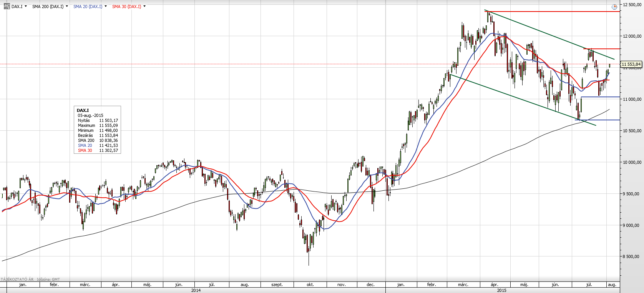The width and height of the screenshot is (644, 293).
Task: Select the red SMA 30 (DAX.I) label
Action: (x=126, y=7)
